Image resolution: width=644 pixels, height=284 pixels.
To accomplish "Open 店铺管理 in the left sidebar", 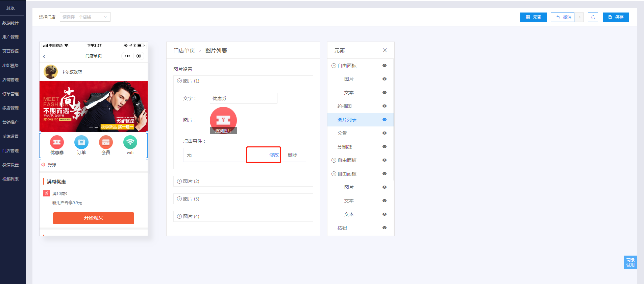I will [10, 80].
